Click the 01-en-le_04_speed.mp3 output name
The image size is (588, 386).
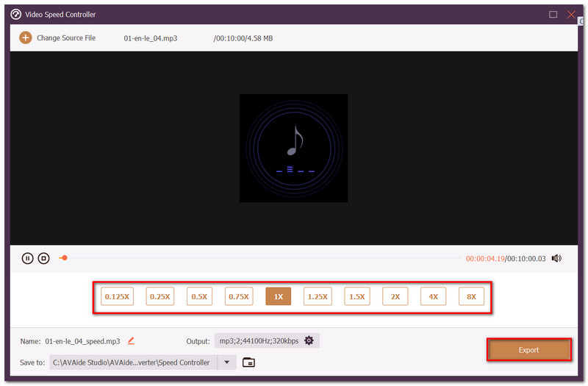82,341
